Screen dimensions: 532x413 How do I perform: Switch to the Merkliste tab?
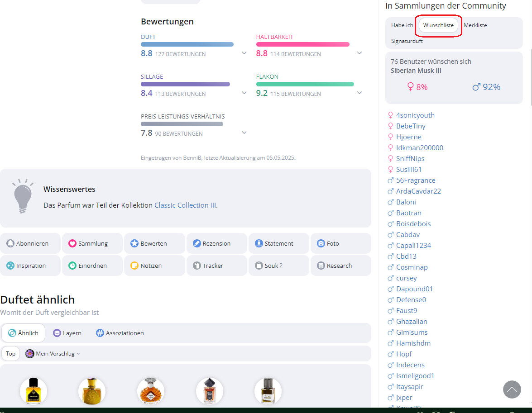tap(475, 25)
